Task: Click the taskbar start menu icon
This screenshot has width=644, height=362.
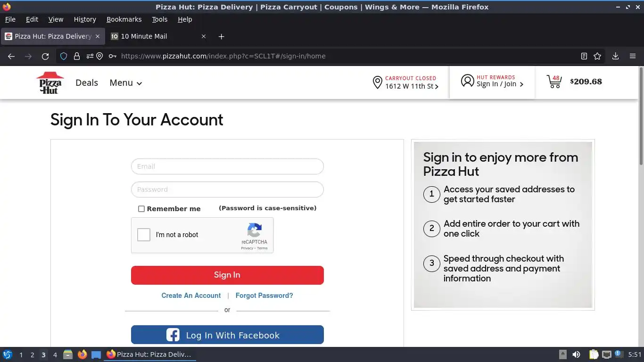Action: click(x=8, y=354)
